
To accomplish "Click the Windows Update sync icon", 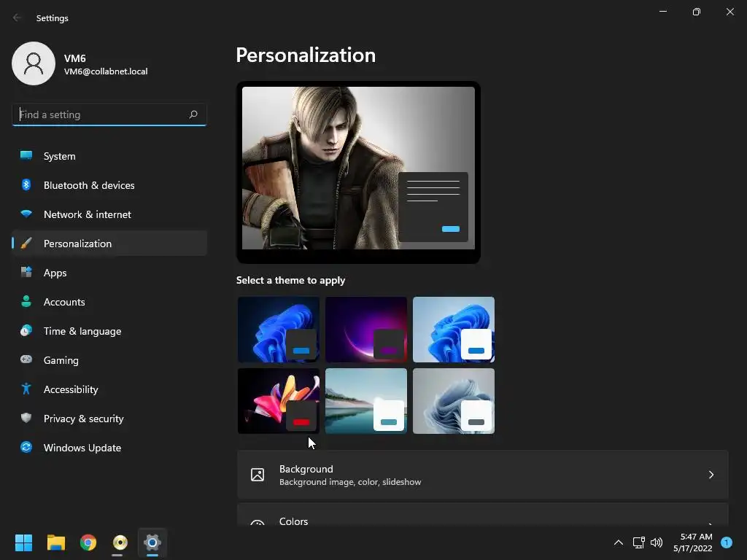I will pos(26,447).
